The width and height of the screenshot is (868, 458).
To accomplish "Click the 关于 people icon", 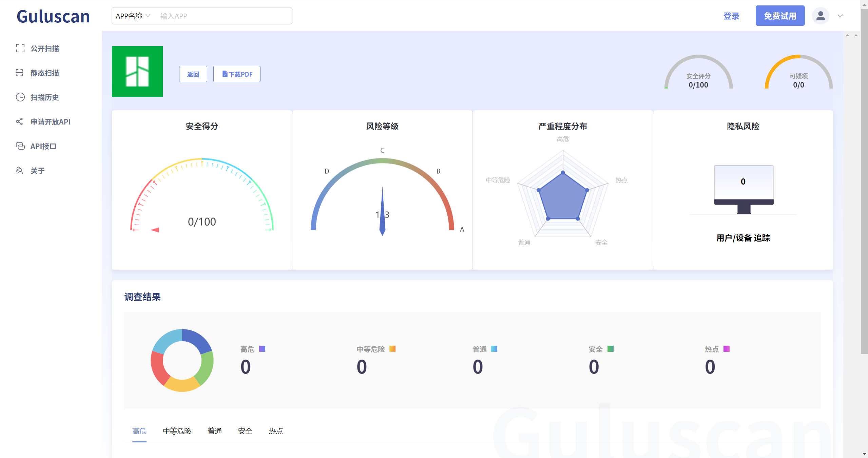I will pos(19,171).
